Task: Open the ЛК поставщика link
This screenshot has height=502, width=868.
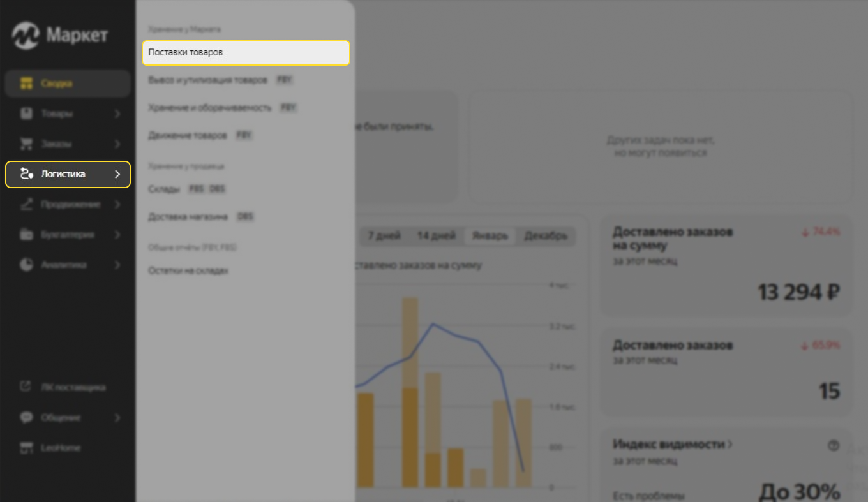Action: coord(68,387)
